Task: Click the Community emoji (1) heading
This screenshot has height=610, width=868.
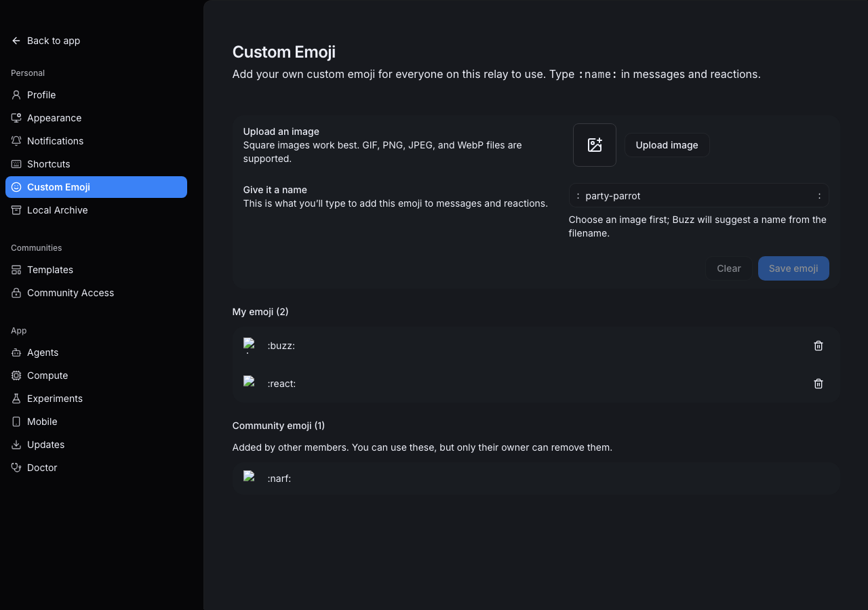Action: [279, 426]
